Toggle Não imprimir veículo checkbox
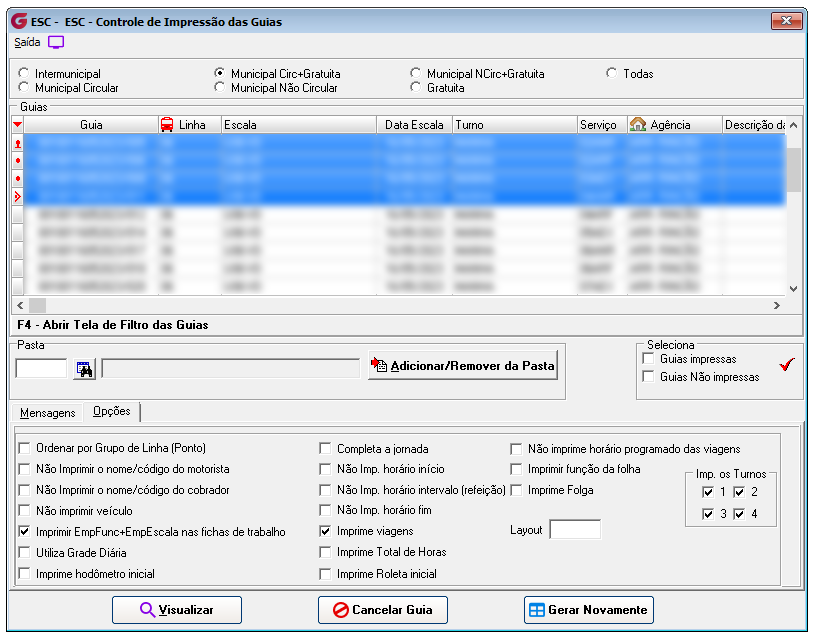 pos(24,511)
